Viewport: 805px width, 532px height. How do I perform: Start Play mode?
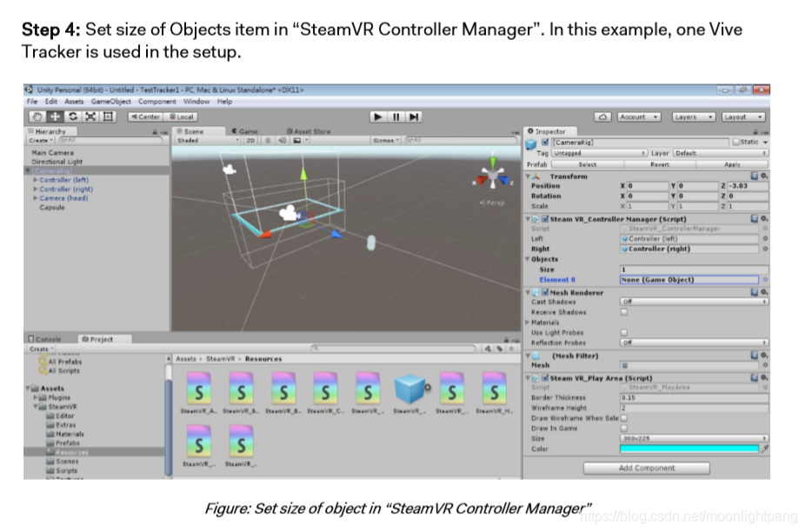[x=378, y=117]
